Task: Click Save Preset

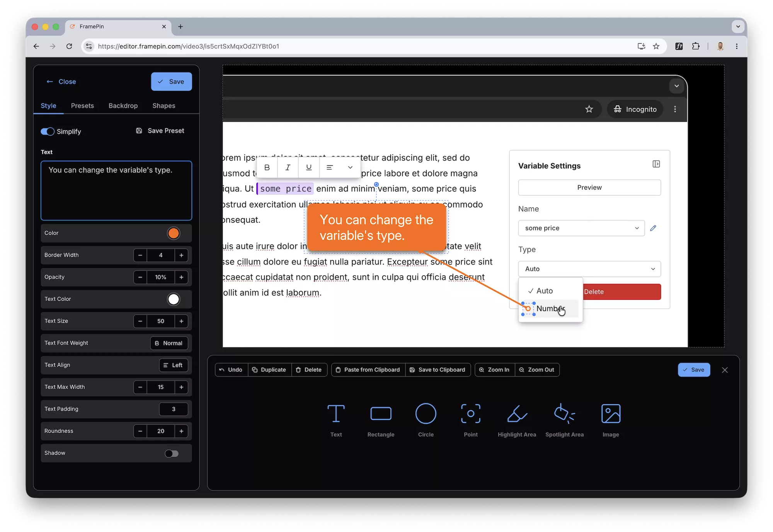Action: (x=160, y=131)
